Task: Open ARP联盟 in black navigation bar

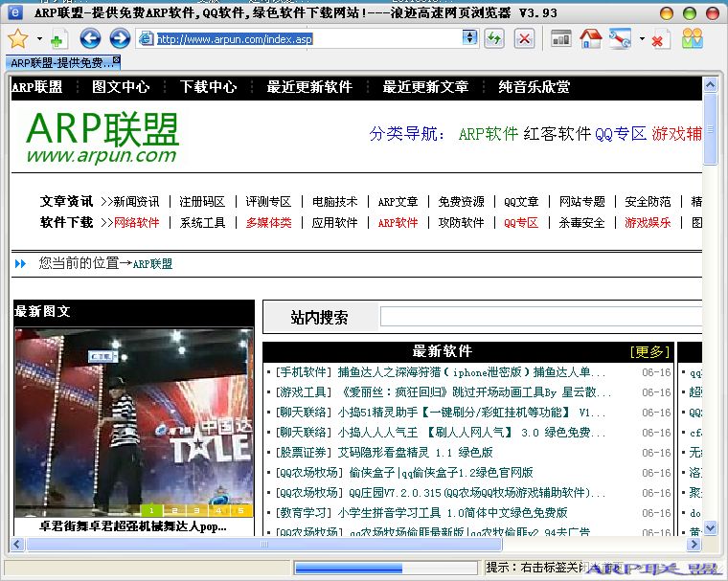Action: click(36, 87)
